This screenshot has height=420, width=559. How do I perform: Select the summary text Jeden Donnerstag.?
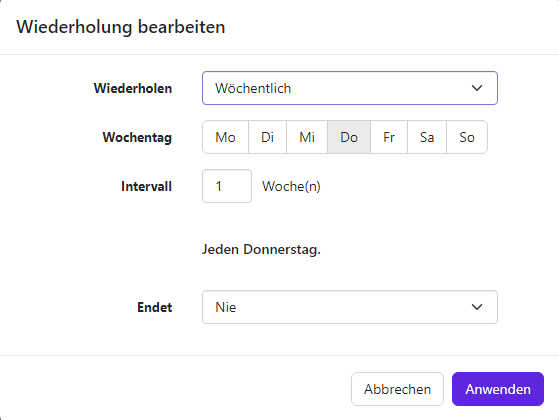pos(261,249)
